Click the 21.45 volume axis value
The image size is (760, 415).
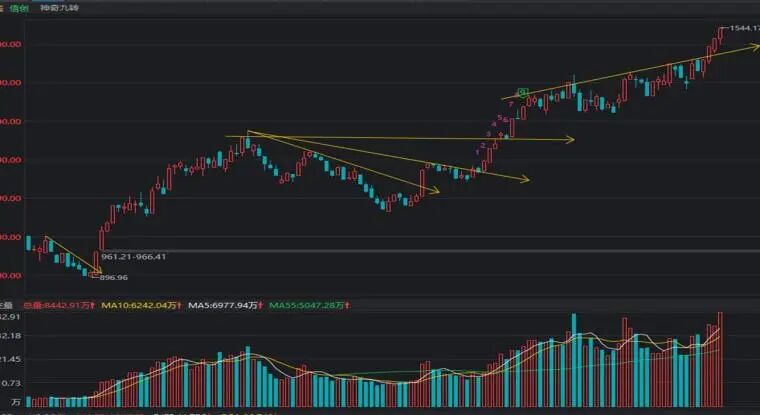tap(10, 359)
